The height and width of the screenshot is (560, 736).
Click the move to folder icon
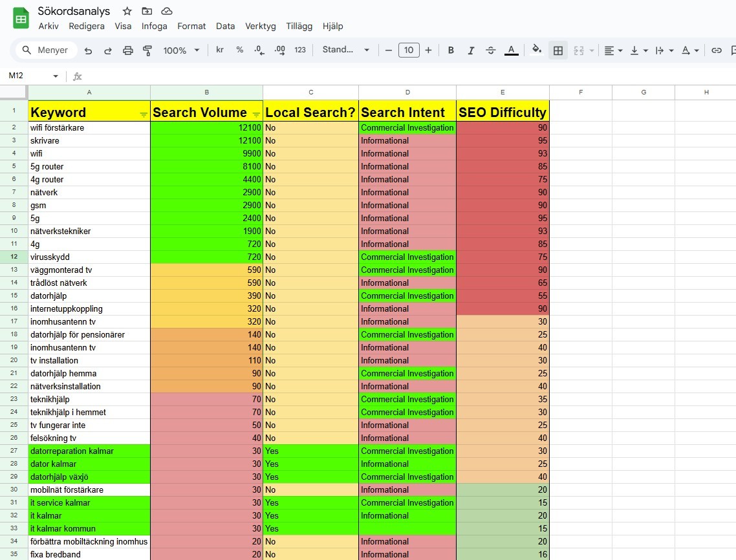147,11
